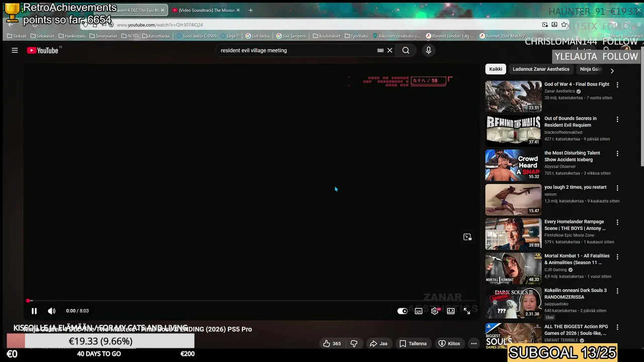
Task: Open the God of War 4 Final Boss Fight thumbnail
Action: point(513,96)
